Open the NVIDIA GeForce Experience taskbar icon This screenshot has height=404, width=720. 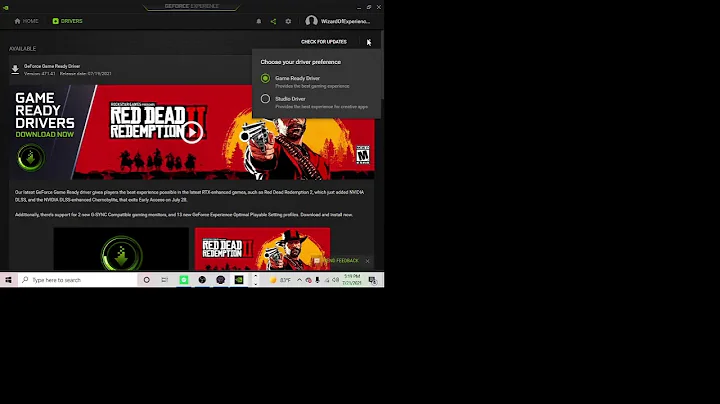(x=239, y=280)
